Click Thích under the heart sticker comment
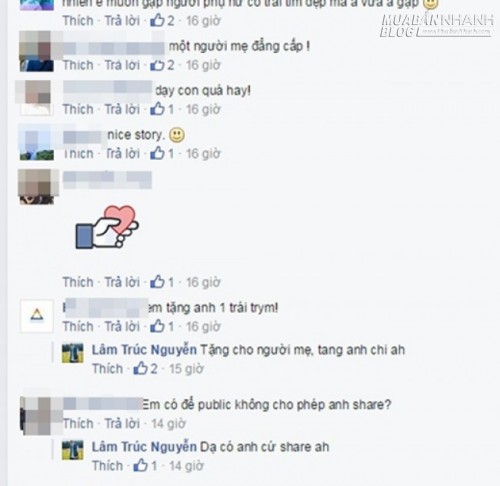 click(78, 282)
